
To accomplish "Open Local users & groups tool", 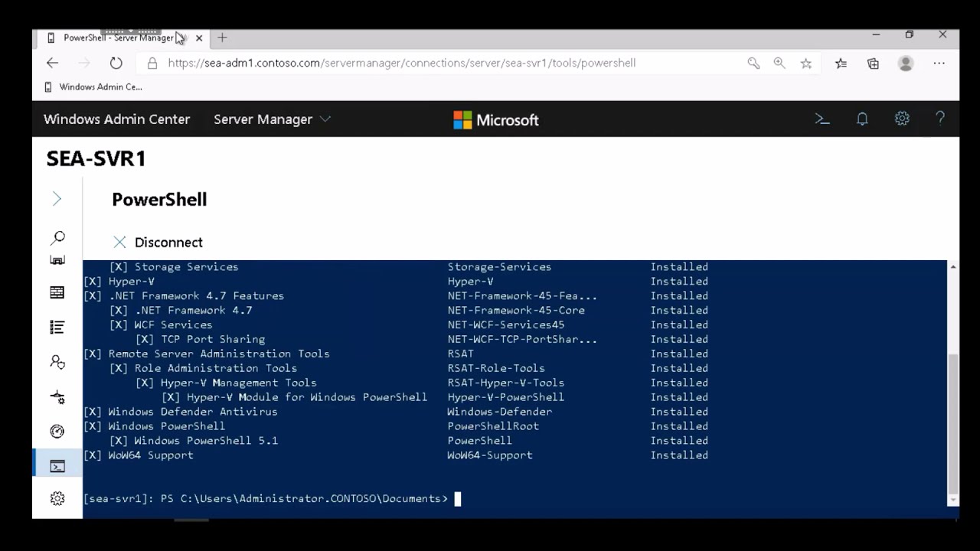I will click(x=57, y=362).
